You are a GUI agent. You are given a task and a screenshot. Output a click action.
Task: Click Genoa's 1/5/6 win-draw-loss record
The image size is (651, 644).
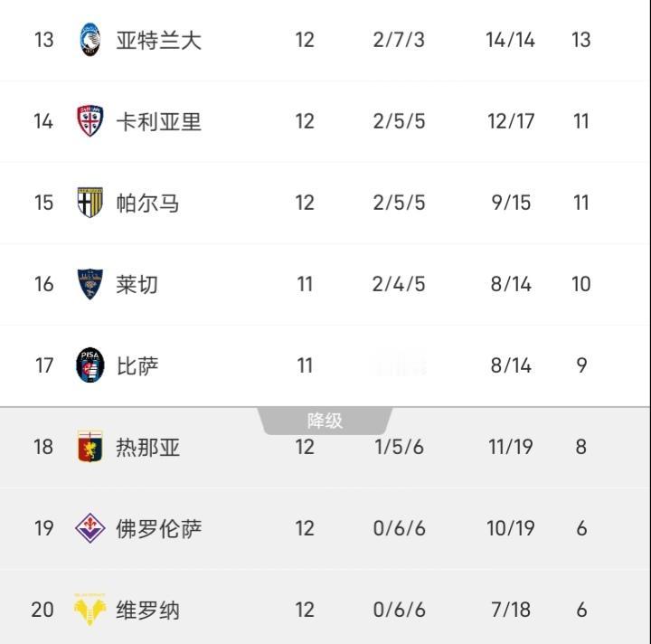pos(399,447)
